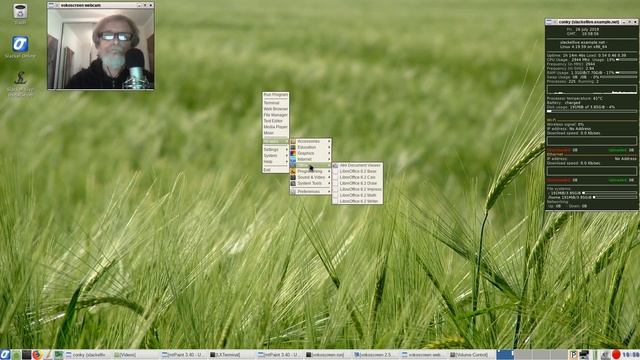640x360 pixels.
Task: Open the network monitor tray icon
Action: tap(584, 355)
